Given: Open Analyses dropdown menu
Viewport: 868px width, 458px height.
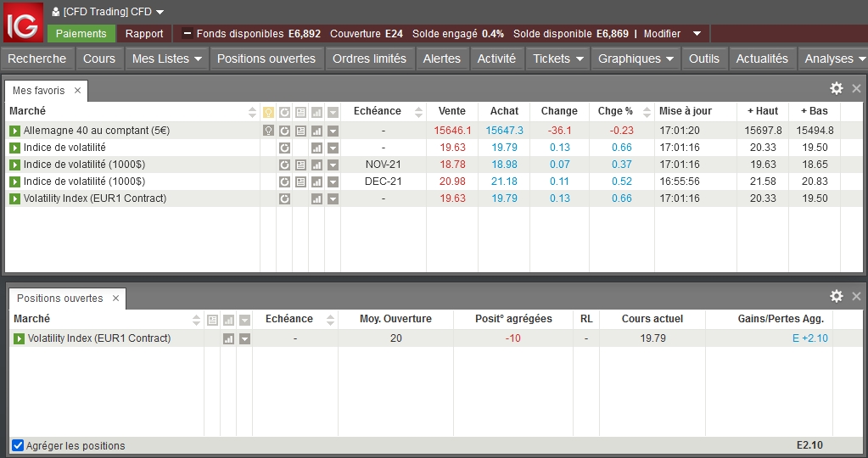Looking at the screenshot, I should (x=832, y=59).
